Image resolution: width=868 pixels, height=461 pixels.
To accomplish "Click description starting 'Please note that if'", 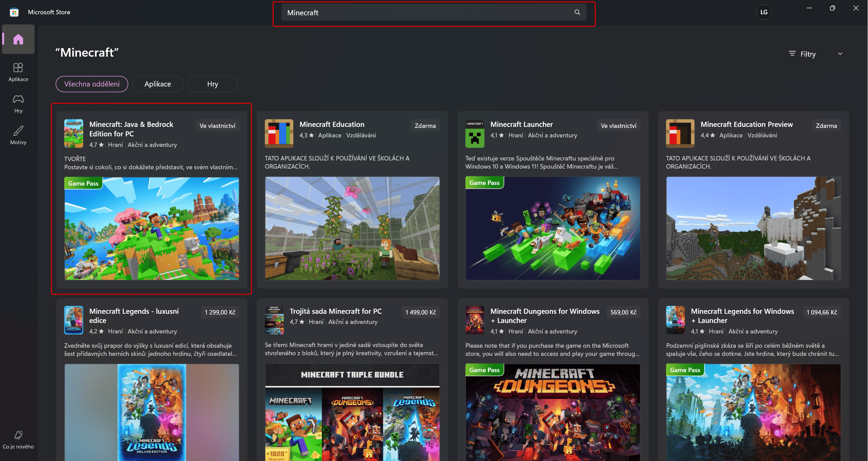I will 552,349.
